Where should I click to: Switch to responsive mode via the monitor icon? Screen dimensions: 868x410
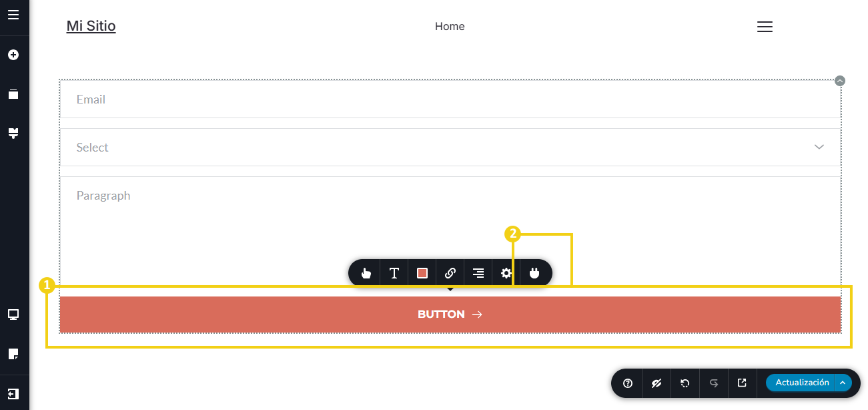14,314
